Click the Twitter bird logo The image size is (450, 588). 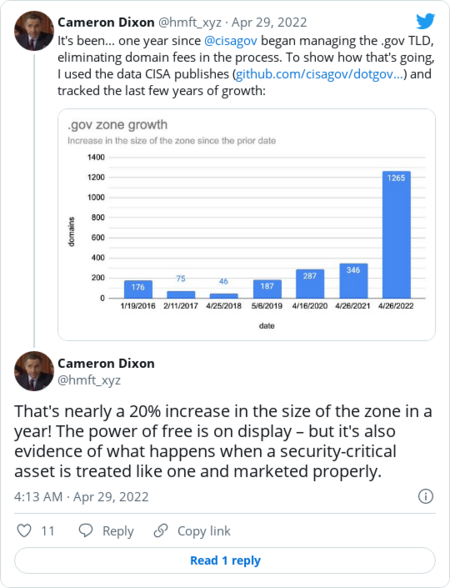[425, 21]
